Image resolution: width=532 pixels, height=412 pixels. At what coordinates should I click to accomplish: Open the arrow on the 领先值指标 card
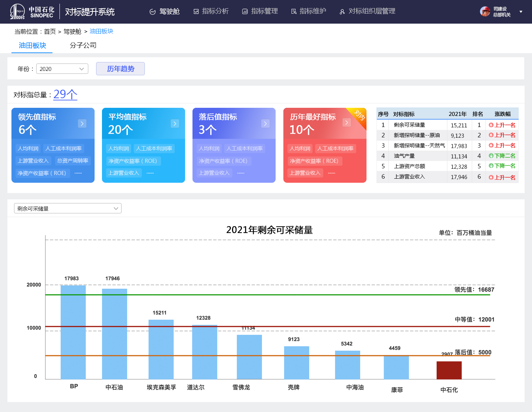(82, 123)
